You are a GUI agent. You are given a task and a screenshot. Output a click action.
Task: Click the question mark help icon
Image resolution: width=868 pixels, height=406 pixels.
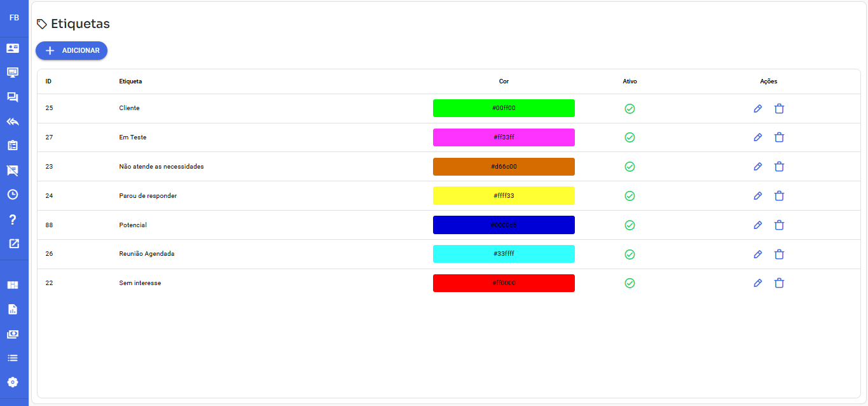[x=13, y=220]
